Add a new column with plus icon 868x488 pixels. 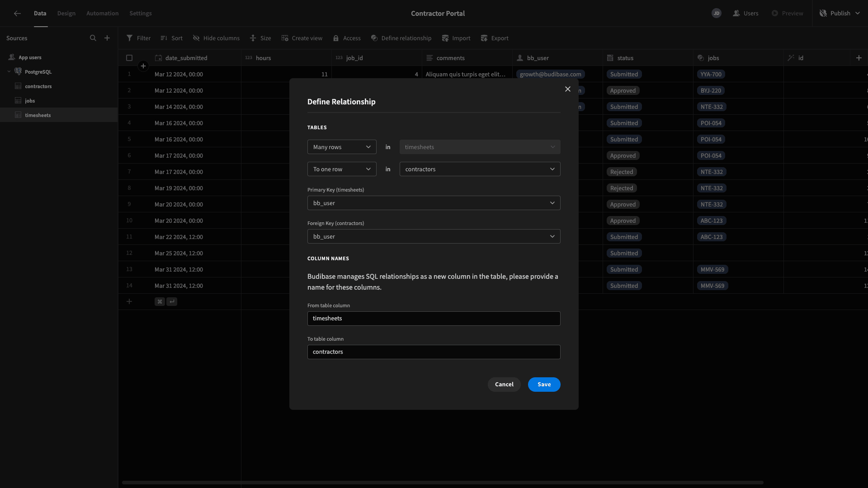click(x=859, y=58)
